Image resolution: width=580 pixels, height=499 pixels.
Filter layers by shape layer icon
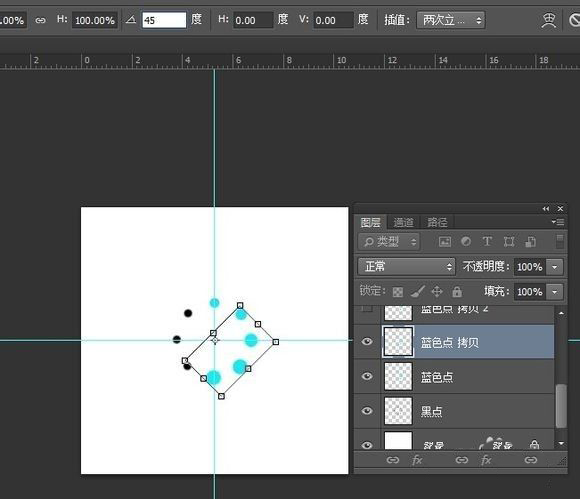click(x=509, y=242)
